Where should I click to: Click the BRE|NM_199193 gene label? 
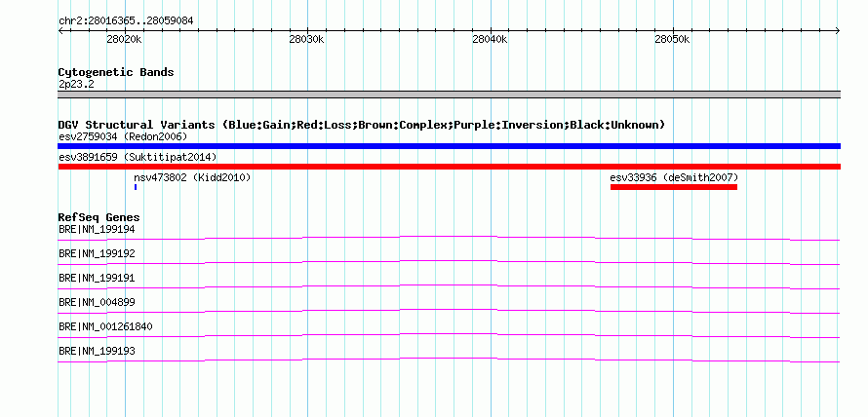point(97,351)
